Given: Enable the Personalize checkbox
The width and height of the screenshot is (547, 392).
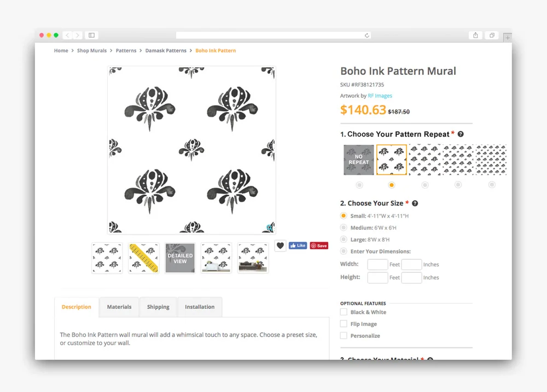Looking at the screenshot, I should [344, 336].
